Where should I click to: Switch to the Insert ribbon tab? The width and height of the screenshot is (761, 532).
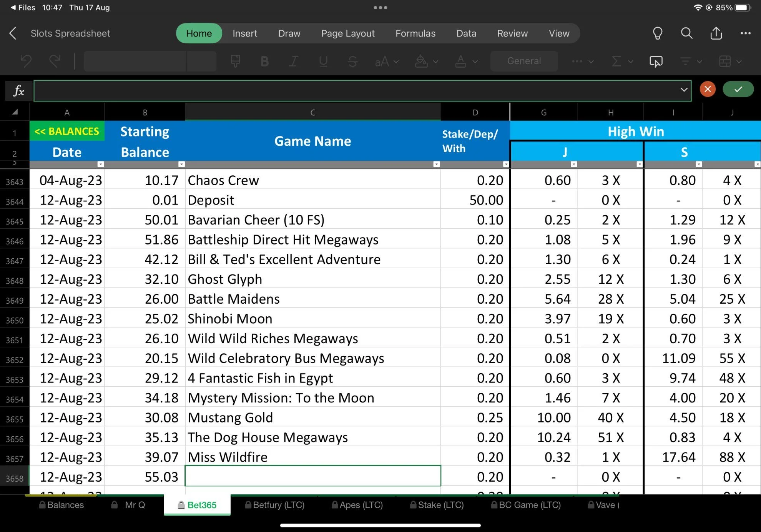(245, 33)
